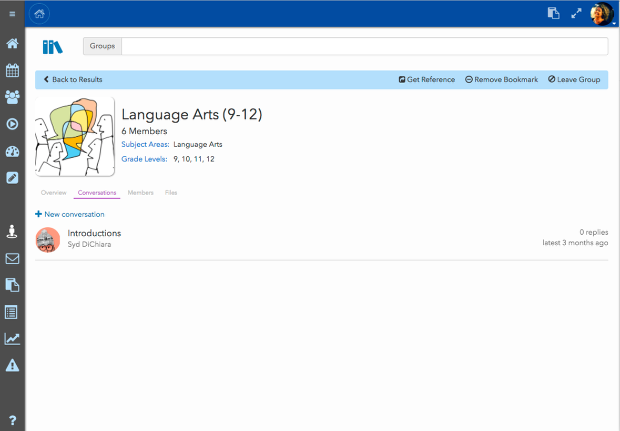Open the home icon in sidebar
Image resolution: width=620 pixels, height=431 pixels.
[12, 43]
